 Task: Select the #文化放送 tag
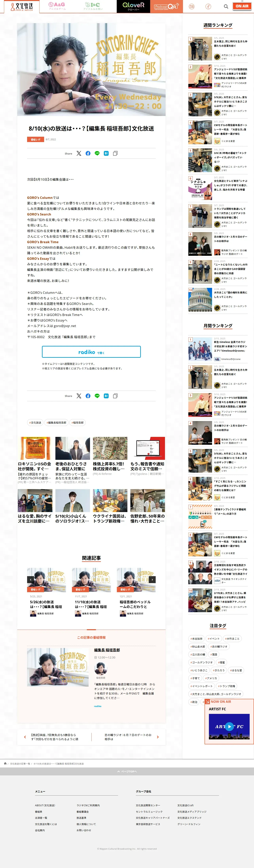[35, 423]
